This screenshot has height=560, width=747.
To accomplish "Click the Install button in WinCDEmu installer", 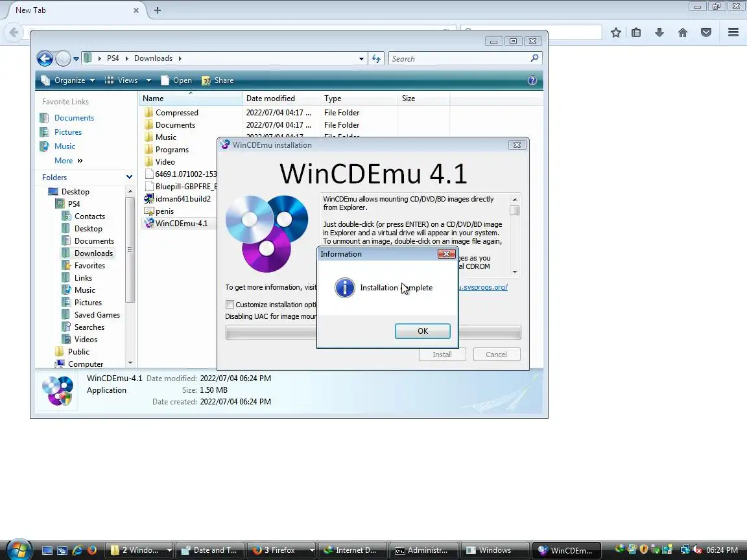I will tap(442, 355).
